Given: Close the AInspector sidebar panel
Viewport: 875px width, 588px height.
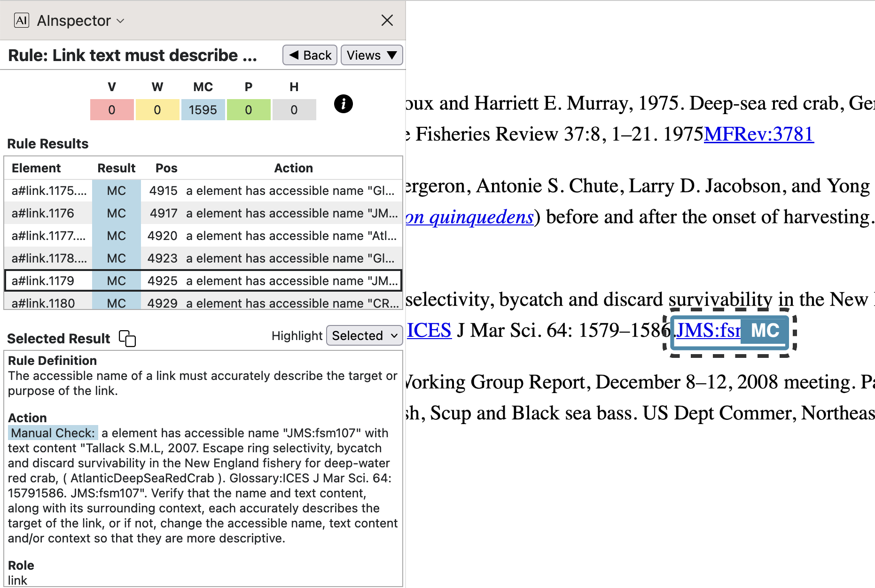Looking at the screenshot, I should [x=387, y=20].
